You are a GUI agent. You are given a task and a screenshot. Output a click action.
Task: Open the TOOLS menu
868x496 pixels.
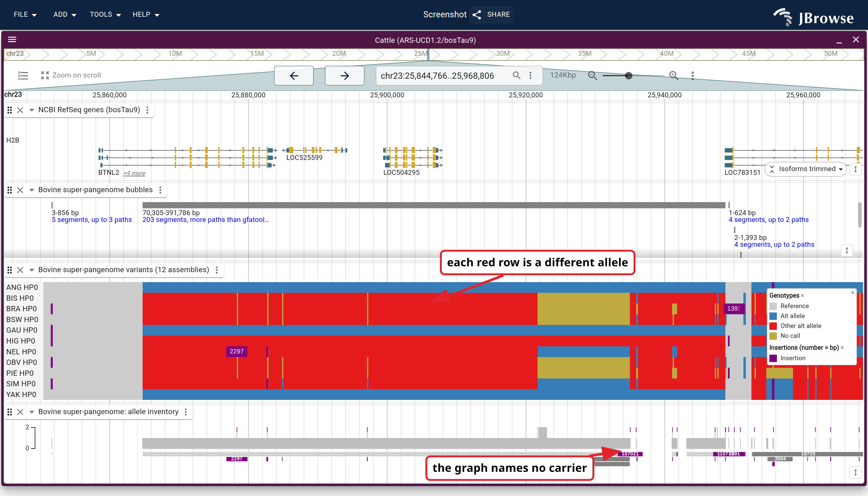(105, 14)
